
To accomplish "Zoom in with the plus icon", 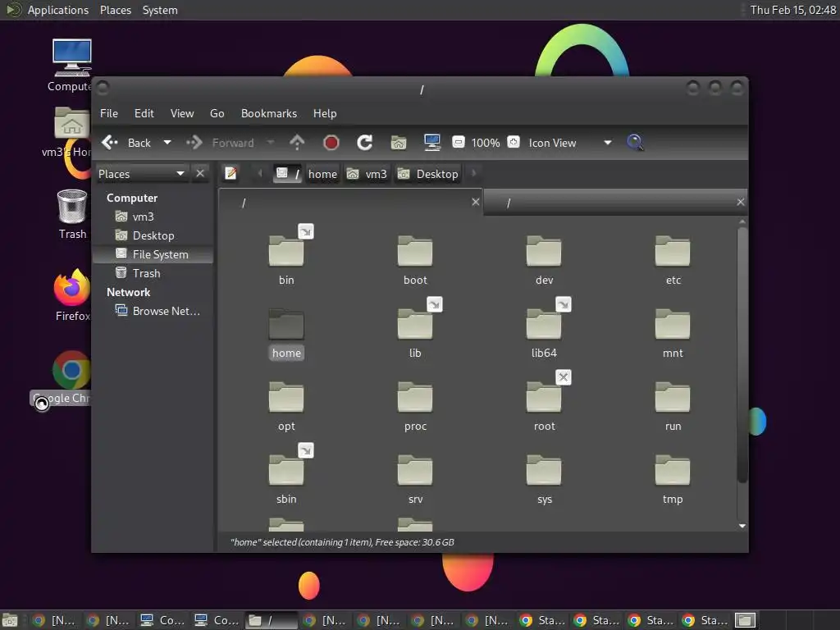I will pyautogui.click(x=514, y=142).
